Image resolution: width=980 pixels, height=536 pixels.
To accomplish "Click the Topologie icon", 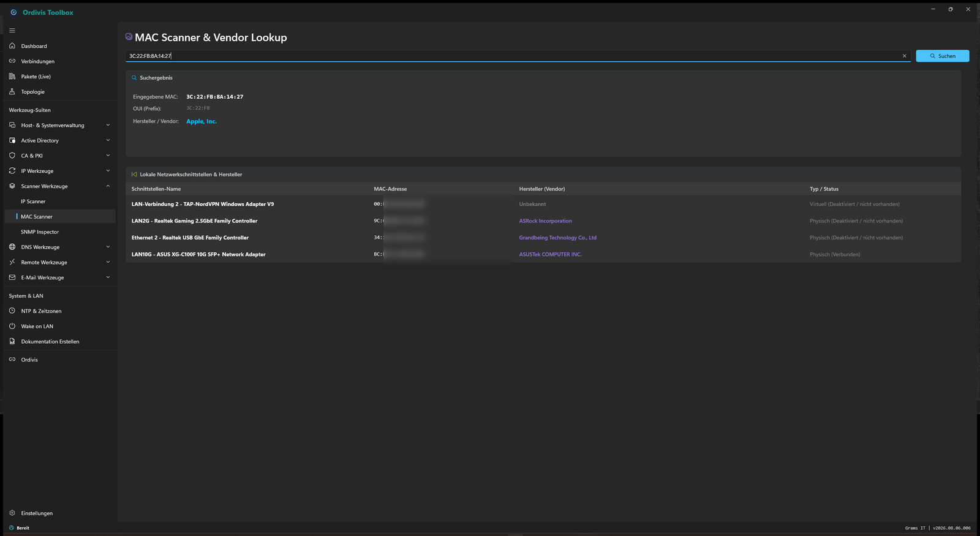I will click(x=12, y=92).
